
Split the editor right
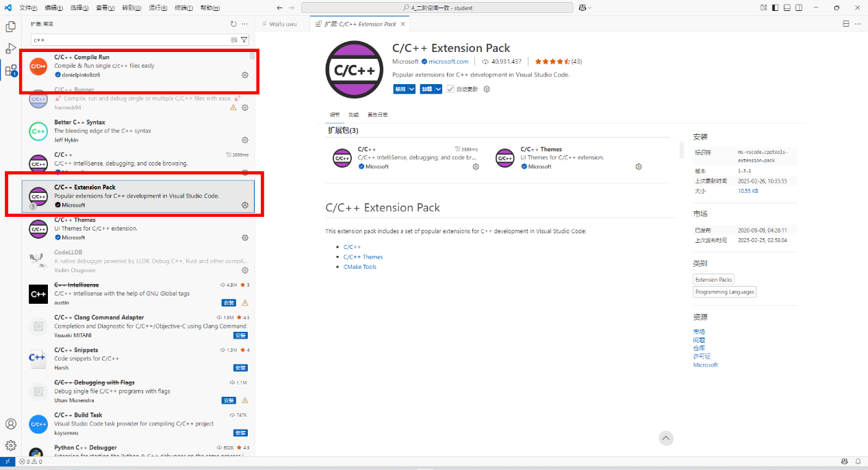[x=847, y=24]
